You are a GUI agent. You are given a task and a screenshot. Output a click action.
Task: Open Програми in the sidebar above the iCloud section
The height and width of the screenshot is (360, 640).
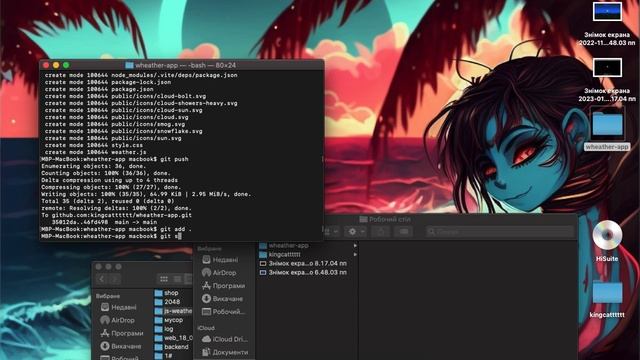point(224,286)
